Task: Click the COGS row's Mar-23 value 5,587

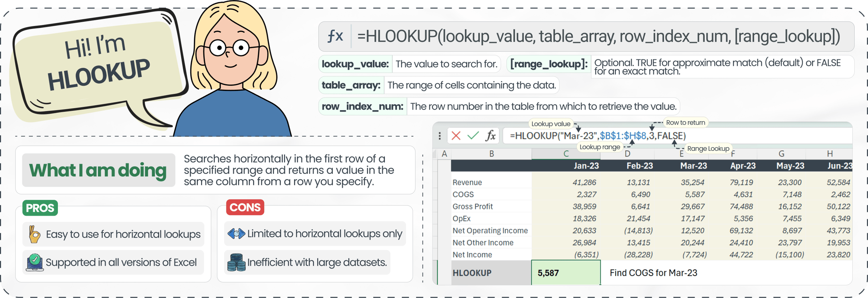Action: pos(695,194)
